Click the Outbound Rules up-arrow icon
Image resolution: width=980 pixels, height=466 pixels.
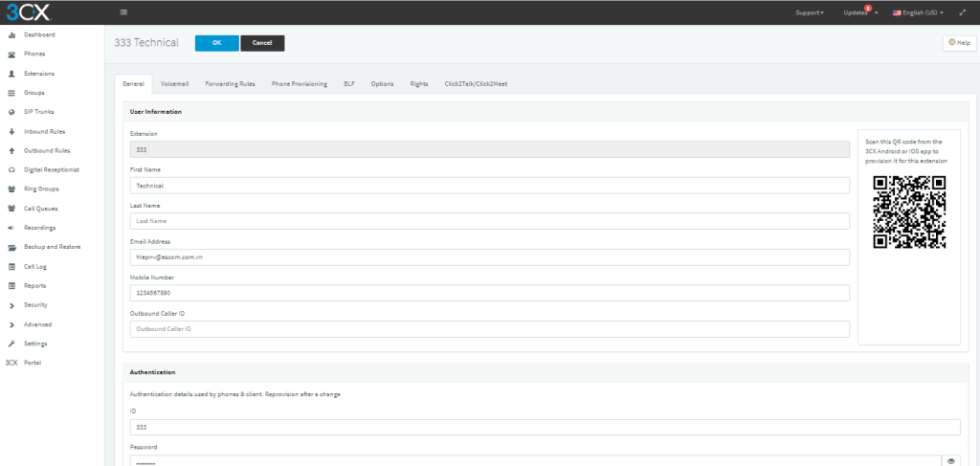pos(11,151)
